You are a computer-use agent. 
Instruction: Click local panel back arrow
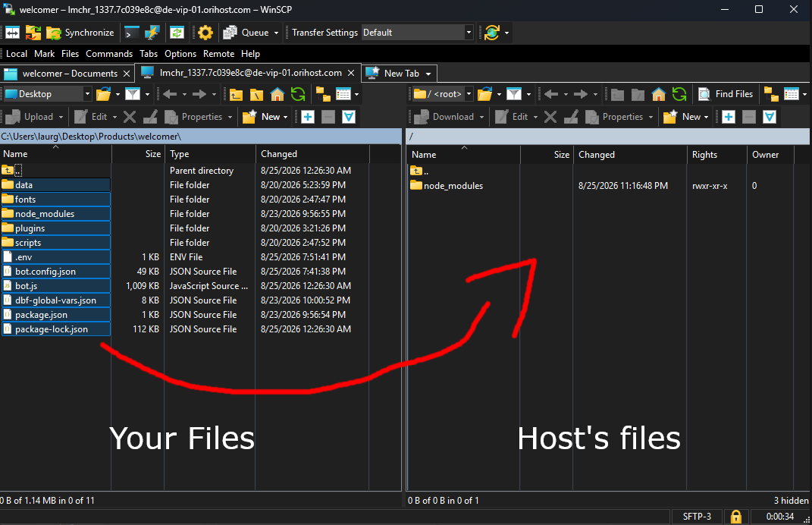click(x=170, y=94)
